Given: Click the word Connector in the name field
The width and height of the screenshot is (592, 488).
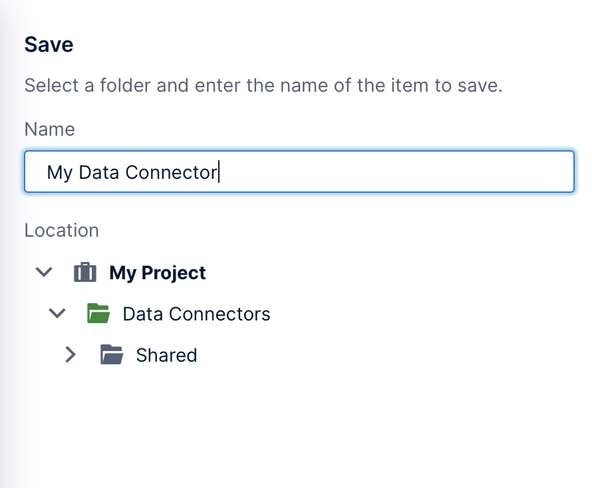Looking at the screenshot, I should [171, 172].
